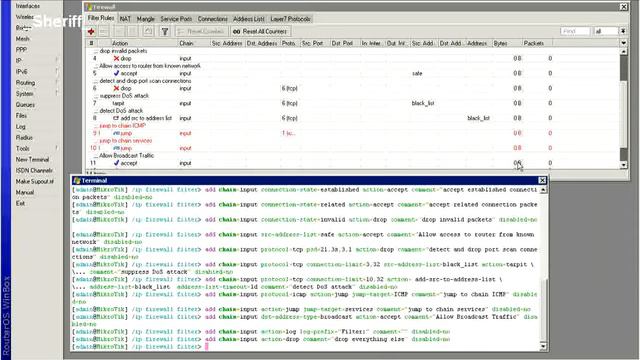
Task: Click the Terminal scrollbar up arrow
Action: point(543,190)
